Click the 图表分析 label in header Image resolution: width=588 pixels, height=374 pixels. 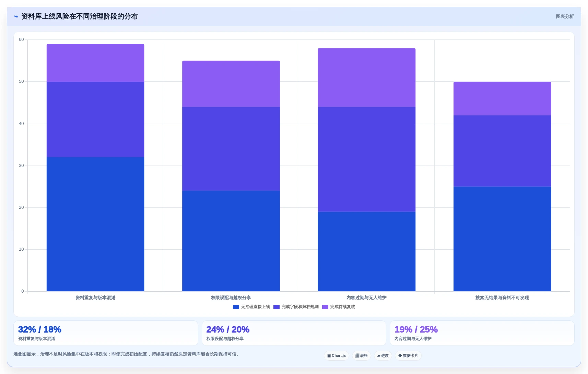tap(565, 16)
